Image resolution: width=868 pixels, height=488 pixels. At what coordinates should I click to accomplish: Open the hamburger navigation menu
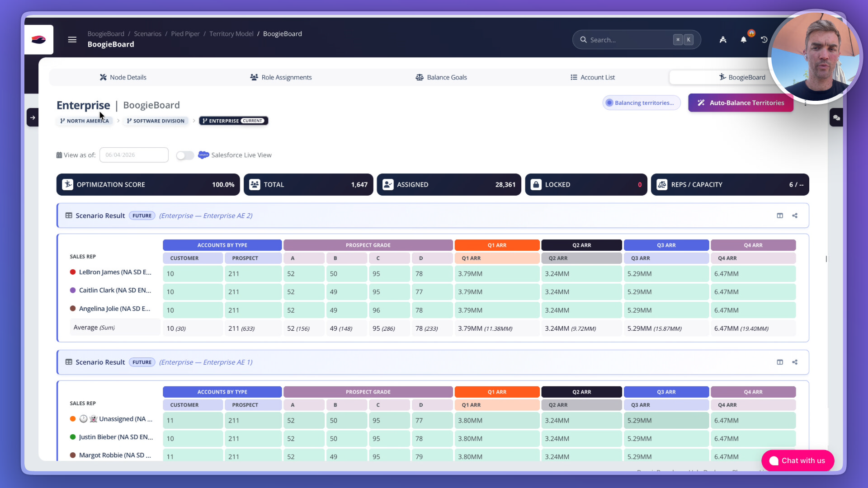72,40
